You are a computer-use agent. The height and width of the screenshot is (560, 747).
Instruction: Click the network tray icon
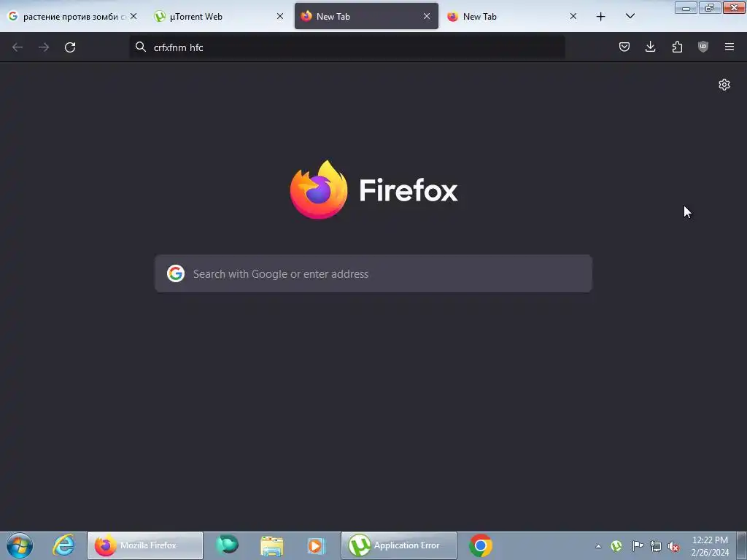coord(656,546)
